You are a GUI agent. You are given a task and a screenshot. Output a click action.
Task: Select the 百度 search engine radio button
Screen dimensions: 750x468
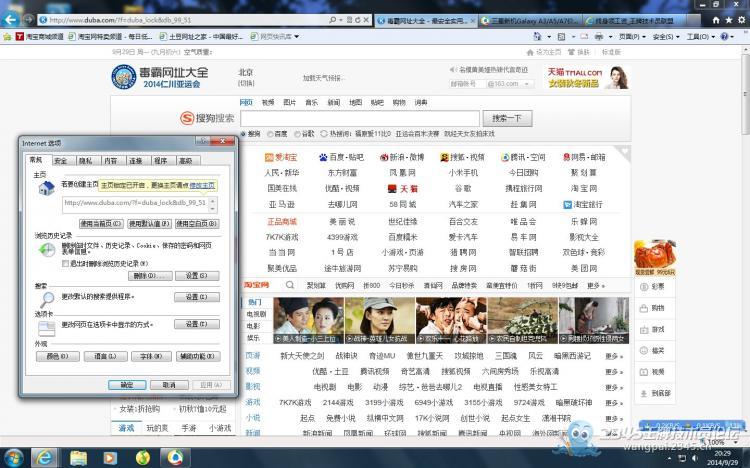271,133
